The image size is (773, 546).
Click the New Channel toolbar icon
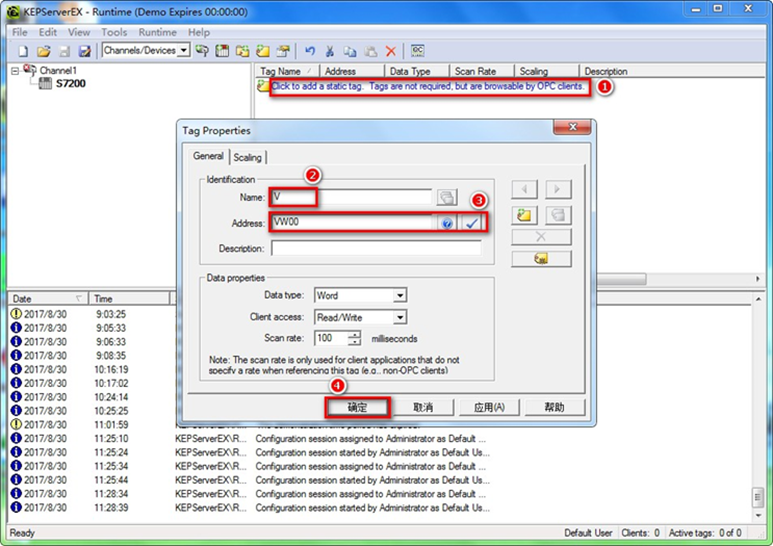pos(202,51)
